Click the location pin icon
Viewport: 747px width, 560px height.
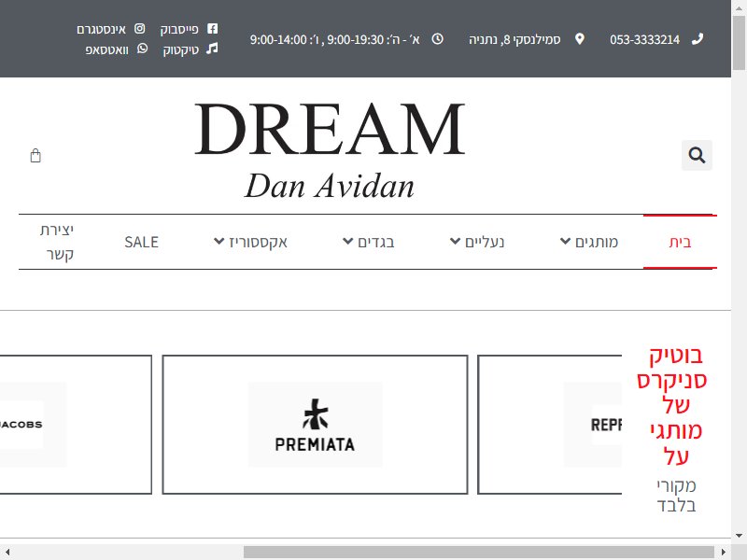pos(579,39)
